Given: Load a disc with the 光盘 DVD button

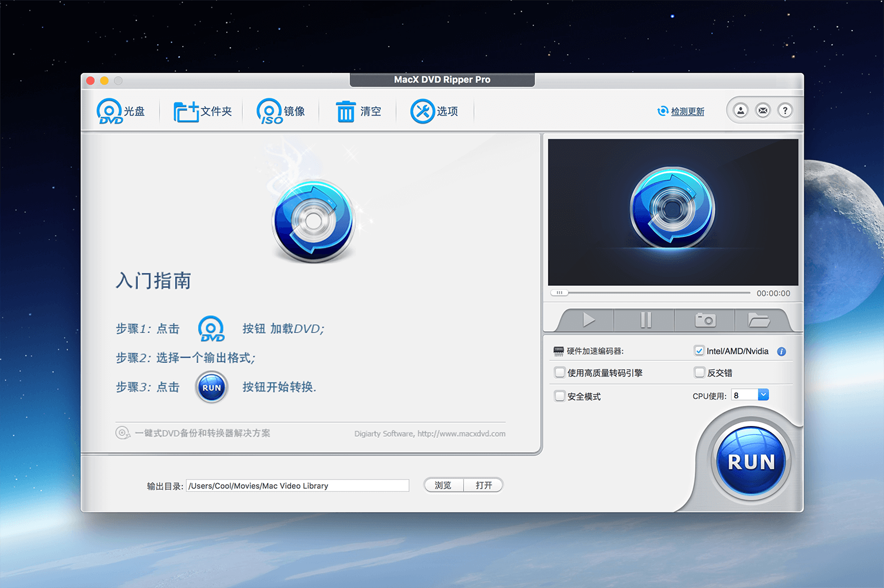Looking at the screenshot, I should [x=120, y=111].
